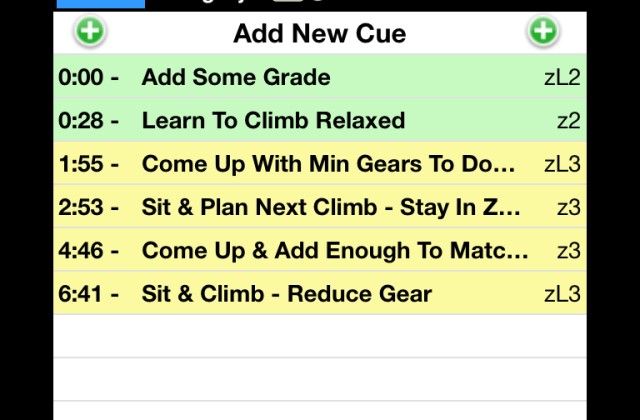This screenshot has height=420, width=640.
Task: Open the Sit & Climb - Reduce Gear cue
Action: point(320,293)
